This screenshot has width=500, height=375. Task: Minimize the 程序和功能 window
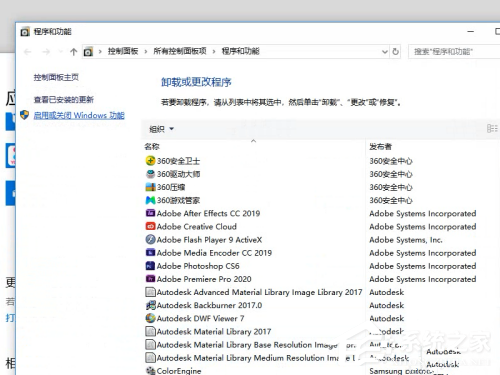pos(471,31)
